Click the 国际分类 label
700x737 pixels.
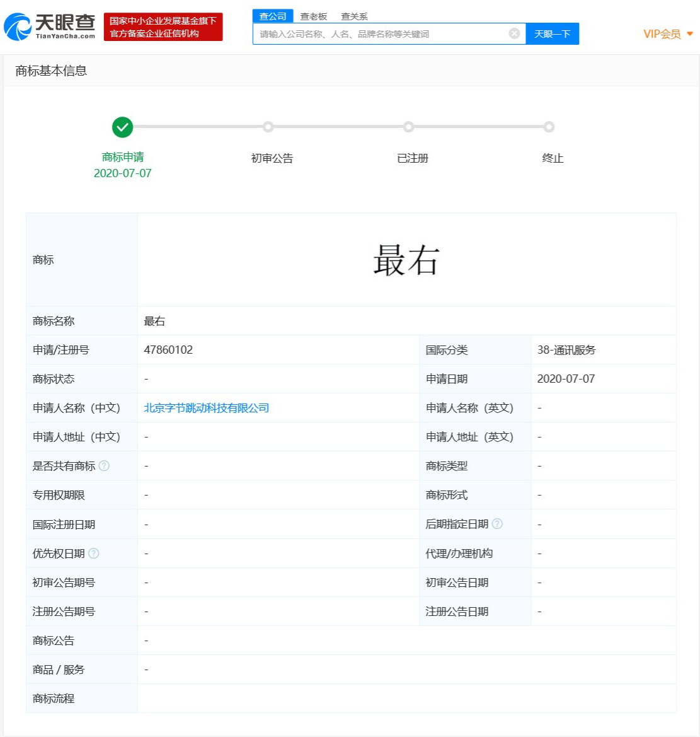[446, 350]
